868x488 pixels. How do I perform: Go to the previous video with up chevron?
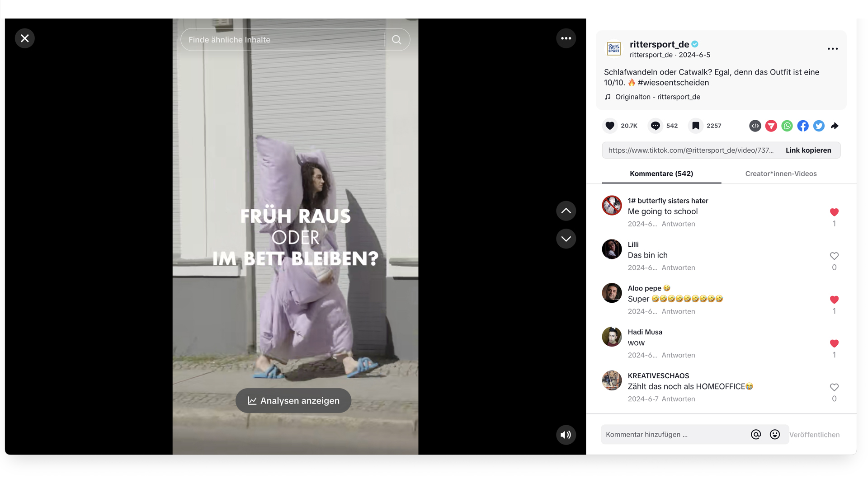pyautogui.click(x=566, y=211)
